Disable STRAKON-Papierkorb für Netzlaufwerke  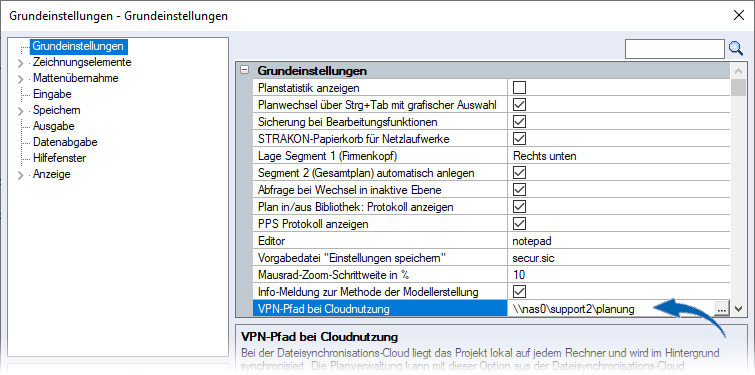click(x=519, y=139)
